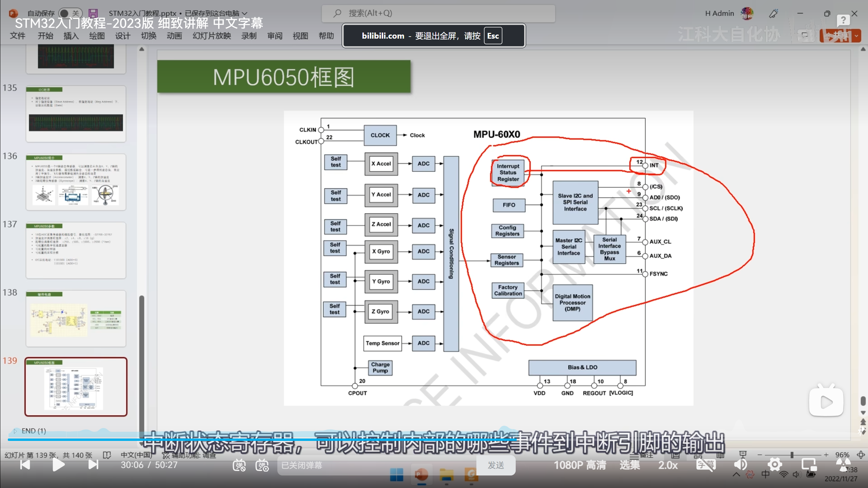Screen dimensions: 868x488
Task: Click the picture-in-picture icon
Action: (809, 465)
